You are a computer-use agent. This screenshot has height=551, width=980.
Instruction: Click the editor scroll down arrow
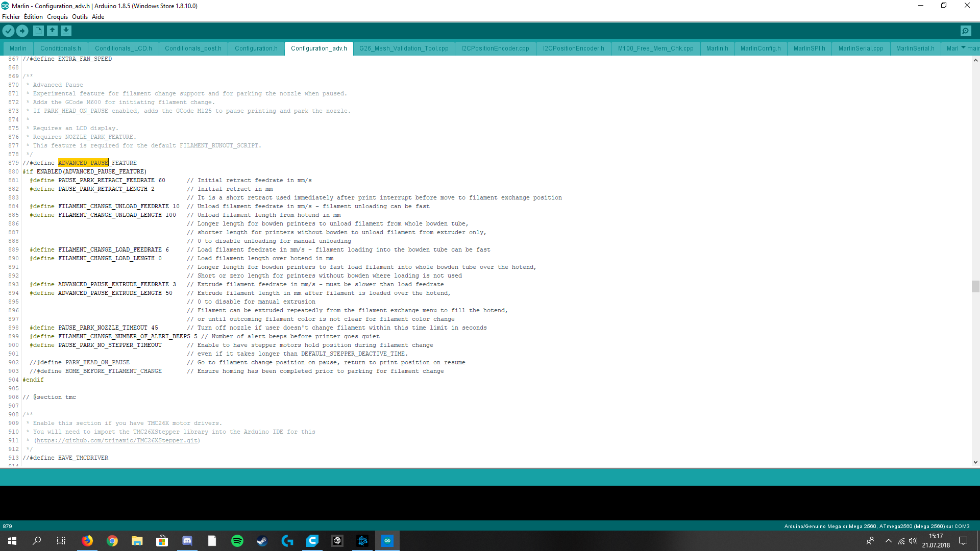coord(975,462)
